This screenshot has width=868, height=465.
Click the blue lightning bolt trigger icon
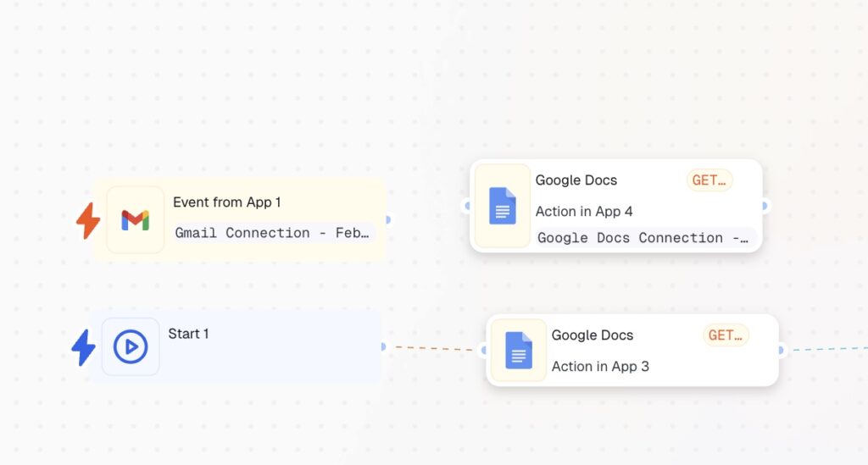click(83, 347)
